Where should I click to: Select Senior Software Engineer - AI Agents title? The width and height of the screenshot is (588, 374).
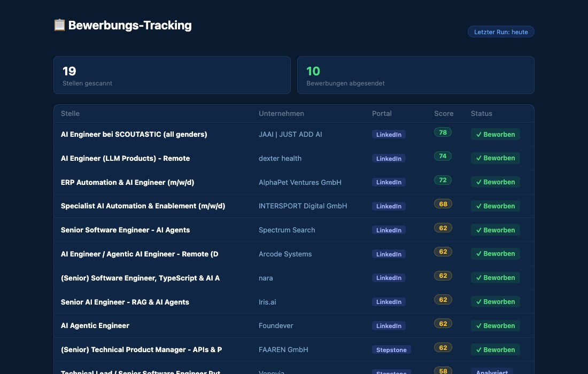125,230
